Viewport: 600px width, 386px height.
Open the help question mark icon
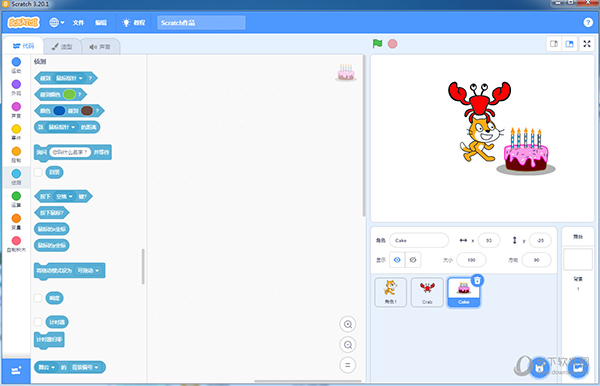click(588, 23)
